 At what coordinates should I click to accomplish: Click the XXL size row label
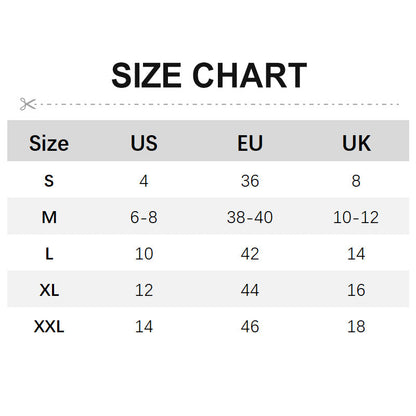point(49,326)
